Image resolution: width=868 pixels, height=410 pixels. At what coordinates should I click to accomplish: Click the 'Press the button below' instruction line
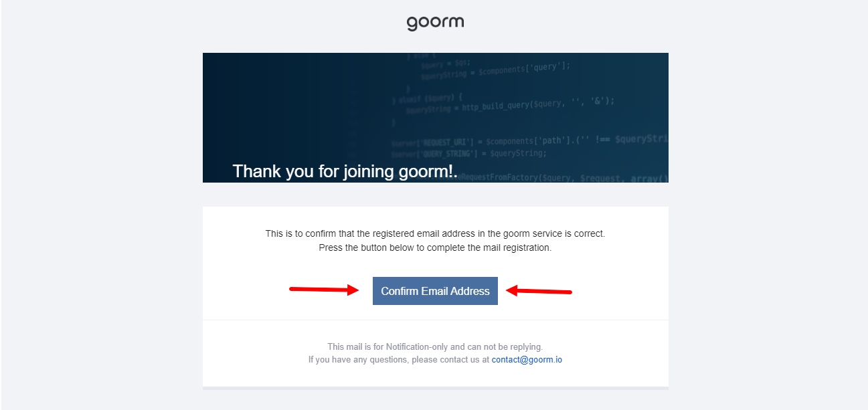435,247
